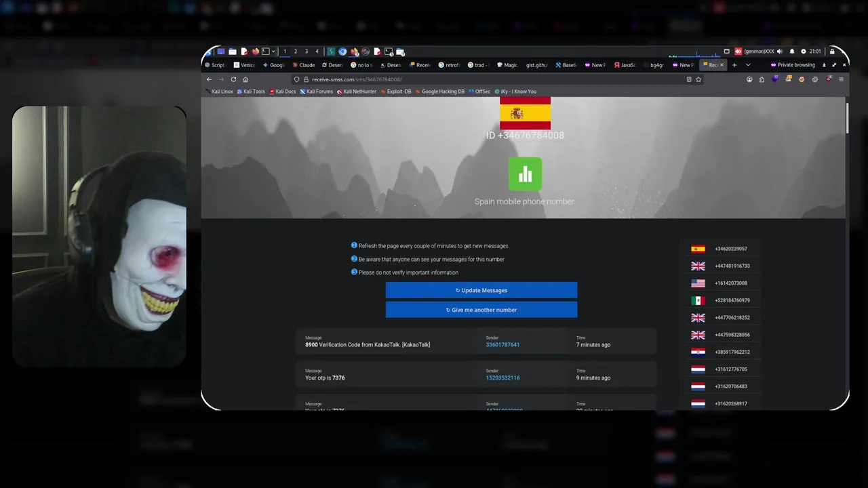Open the notifications bell in panel

coord(792,52)
